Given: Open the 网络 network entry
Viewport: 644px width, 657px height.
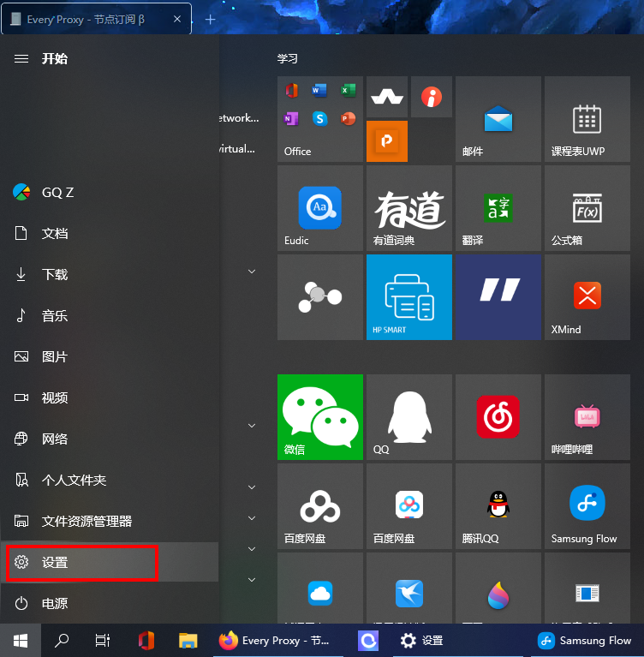Looking at the screenshot, I should pos(109,439).
